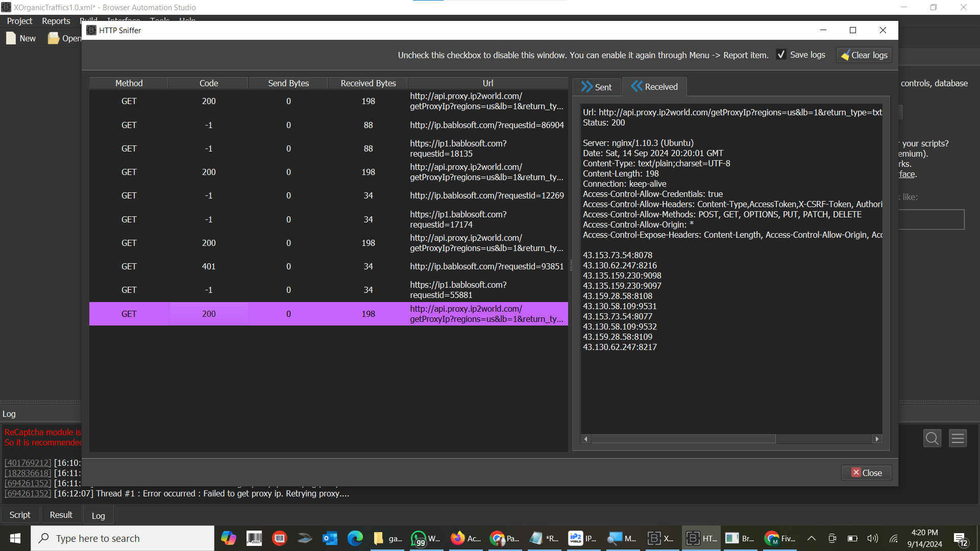Click the Open project folder icon
Screen dimensions: 980x551
(x=54, y=38)
